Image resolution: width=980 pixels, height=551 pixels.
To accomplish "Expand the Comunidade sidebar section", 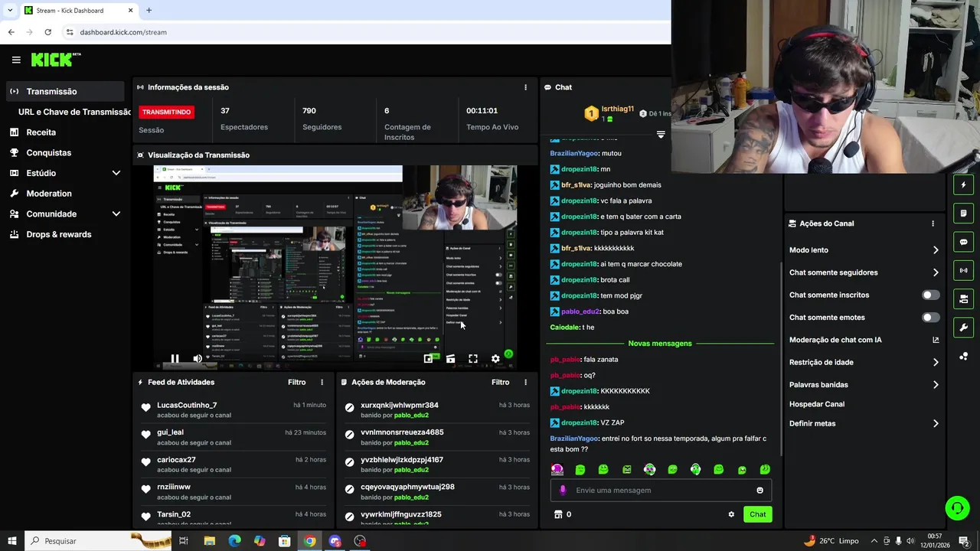I will point(116,214).
